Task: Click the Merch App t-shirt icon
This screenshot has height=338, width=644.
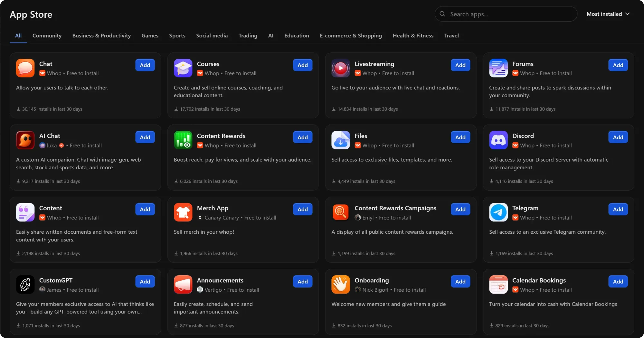Action: (x=183, y=212)
